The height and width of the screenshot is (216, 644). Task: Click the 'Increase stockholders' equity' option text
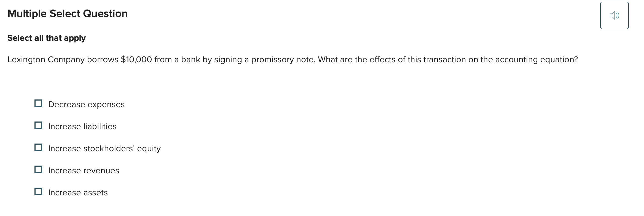point(104,148)
